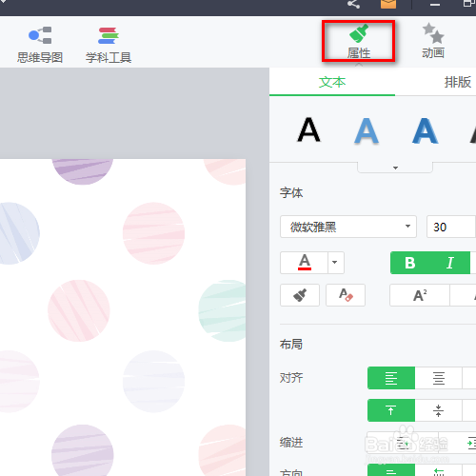The image size is (476, 476).
Task: Click the format painter brush button
Action: tap(300, 295)
